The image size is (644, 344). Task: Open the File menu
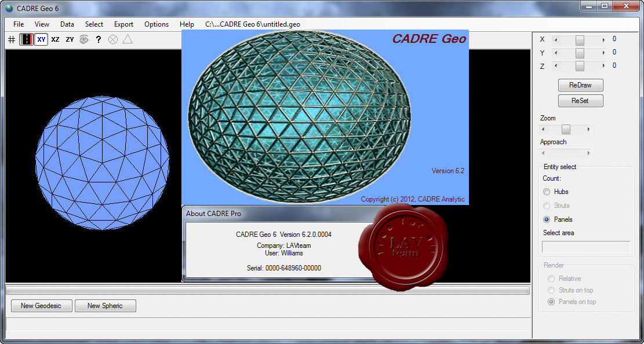(x=19, y=24)
